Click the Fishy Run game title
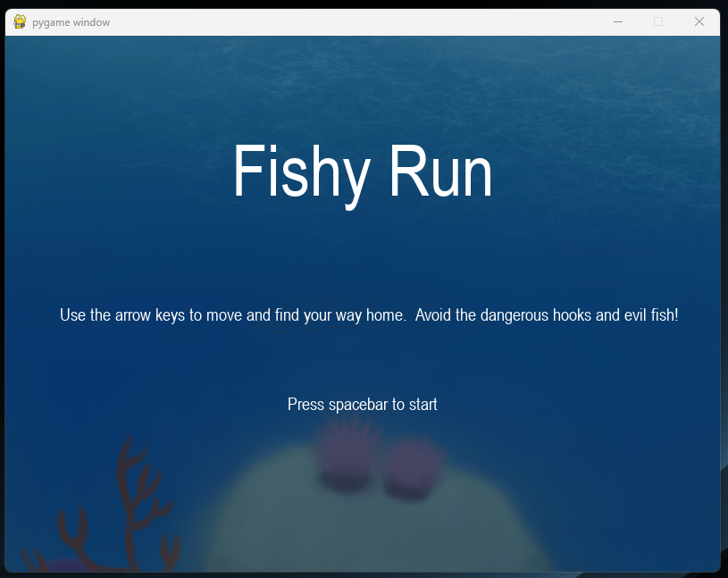 point(362,172)
